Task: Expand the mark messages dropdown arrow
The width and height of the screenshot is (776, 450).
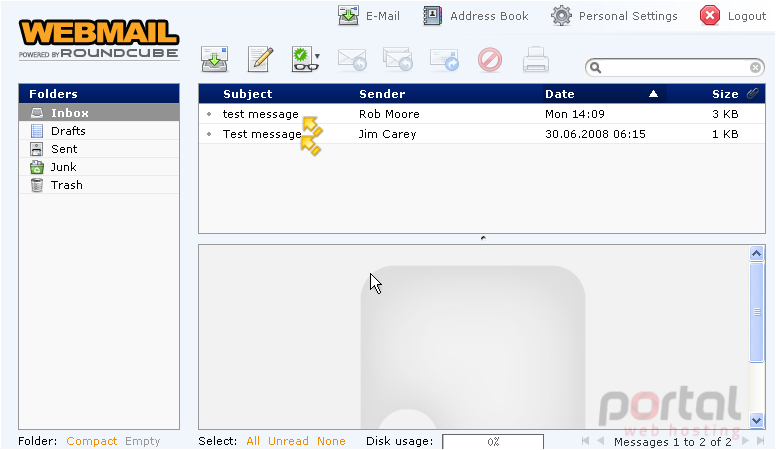Action: pos(317,56)
